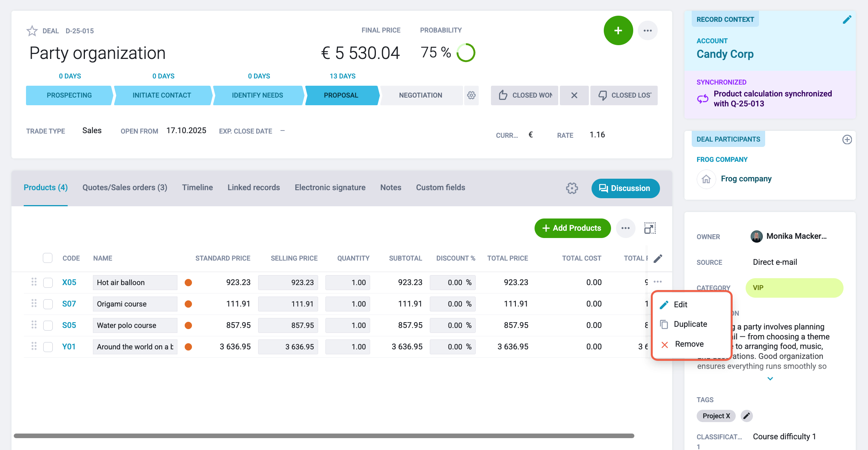Check the S07 Origami course row
Viewport: 868px width, 450px height.
[x=48, y=304]
